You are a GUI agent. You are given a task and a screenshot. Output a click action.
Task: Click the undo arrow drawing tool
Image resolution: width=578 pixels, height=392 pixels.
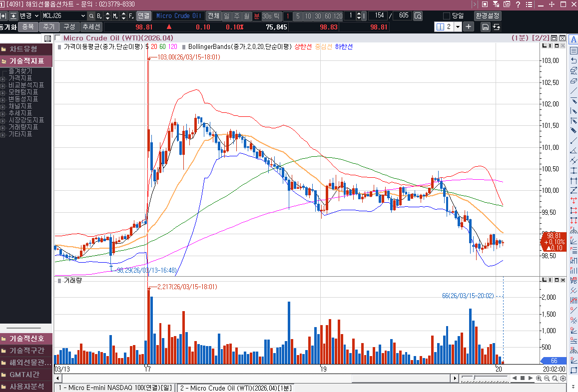click(x=574, y=60)
